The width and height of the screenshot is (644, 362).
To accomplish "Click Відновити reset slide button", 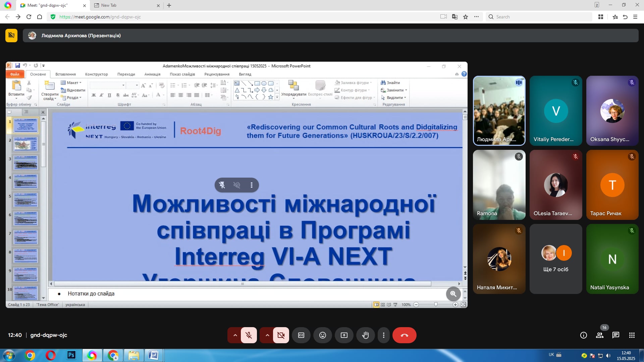I will coord(73,90).
